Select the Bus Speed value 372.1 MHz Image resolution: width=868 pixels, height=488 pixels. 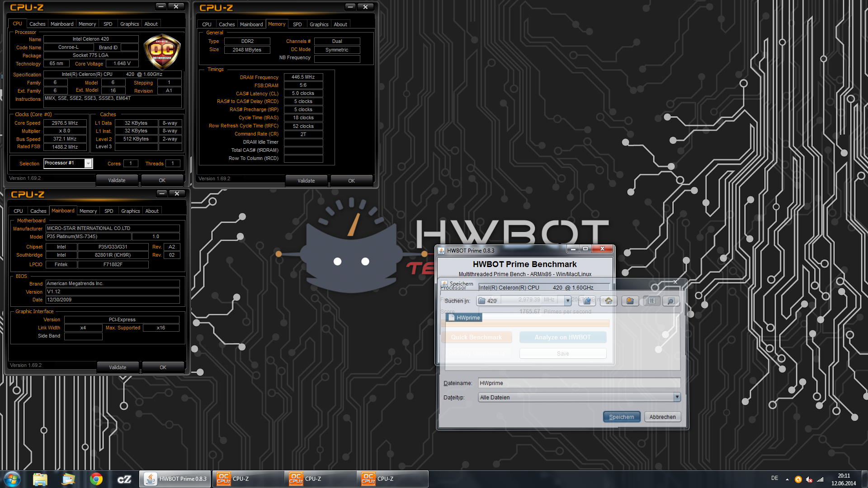pyautogui.click(x=65, y=139)
